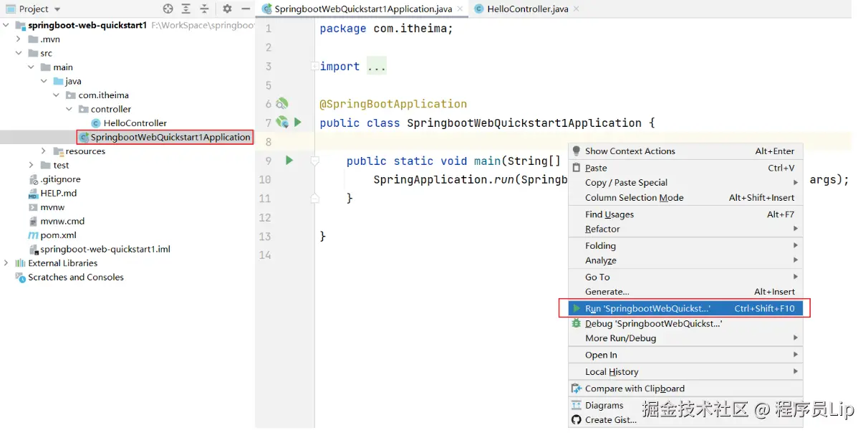Open the Go To submenu
868x433 pixels.
point(685,277)
